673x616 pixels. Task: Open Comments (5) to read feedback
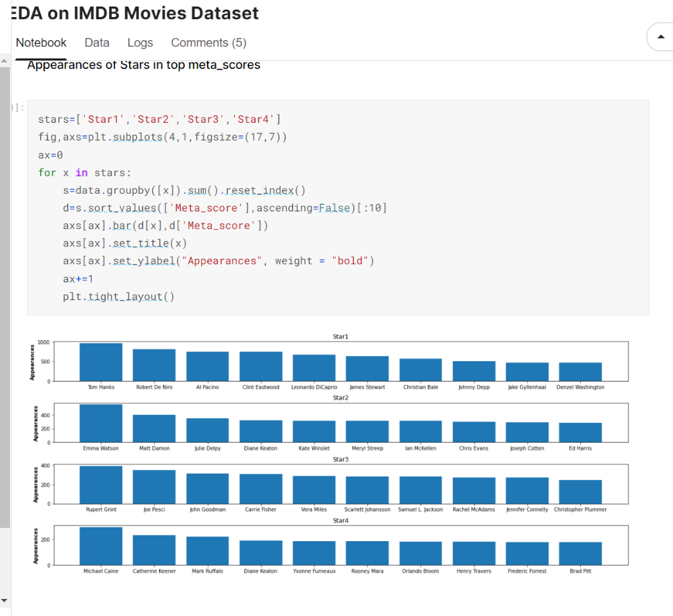208,42
